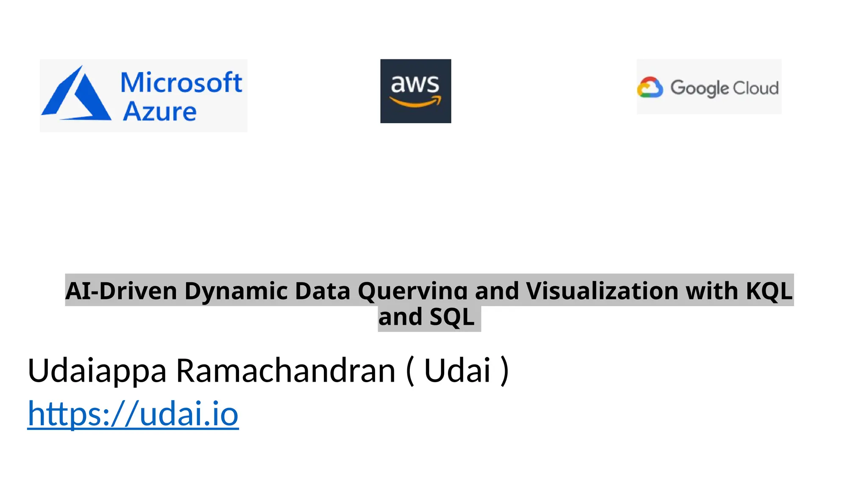Click the orange AWS smile arrow
Screen dimensions: 868x488
(x=415, y=102)
